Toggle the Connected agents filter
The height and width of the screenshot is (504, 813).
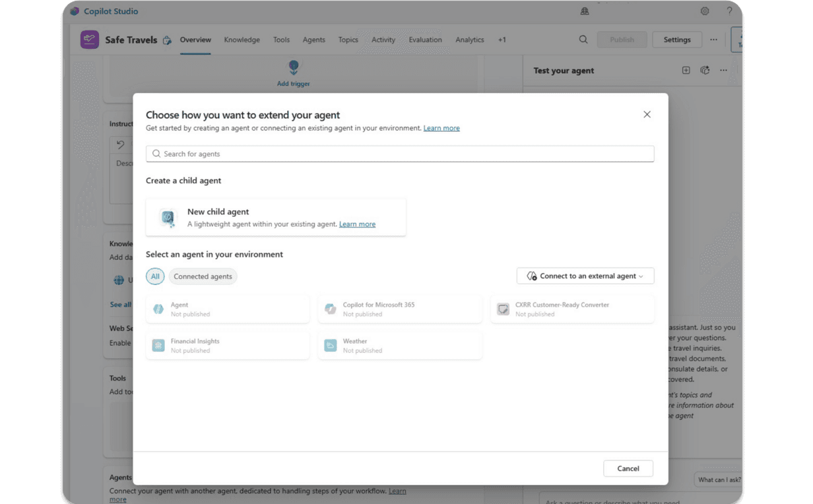(x=203, y=276)
